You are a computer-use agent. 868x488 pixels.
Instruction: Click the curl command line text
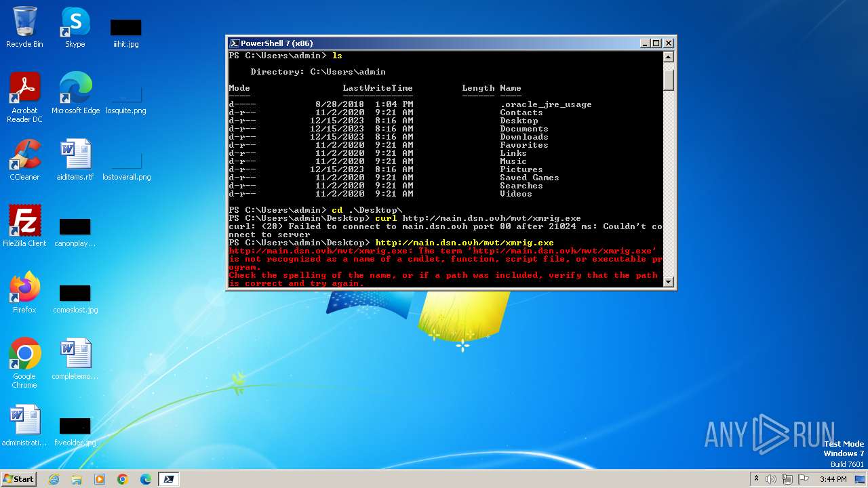click(478, 218)
